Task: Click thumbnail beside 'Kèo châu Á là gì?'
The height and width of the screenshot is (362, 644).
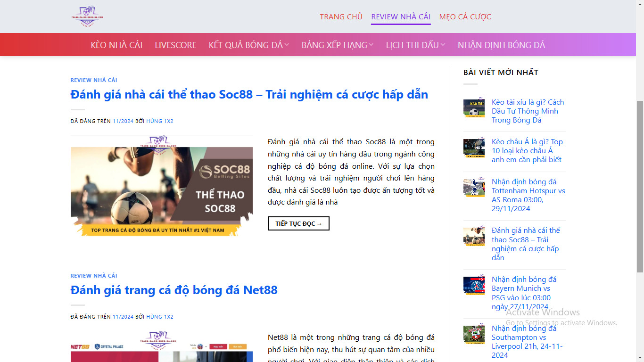Action: [474, 148]
